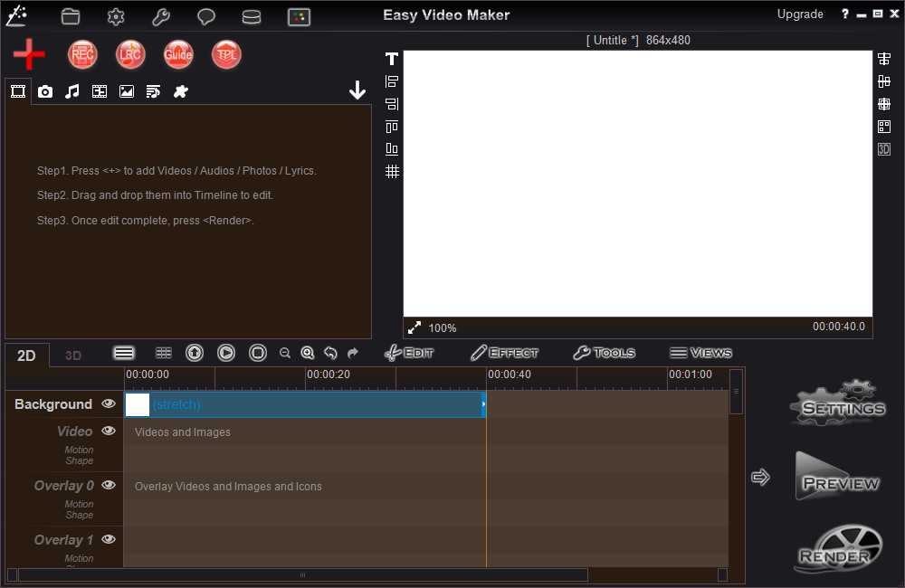Toggle the grid overlay on preview
The image size is (905, 588).
click(392, 171)
